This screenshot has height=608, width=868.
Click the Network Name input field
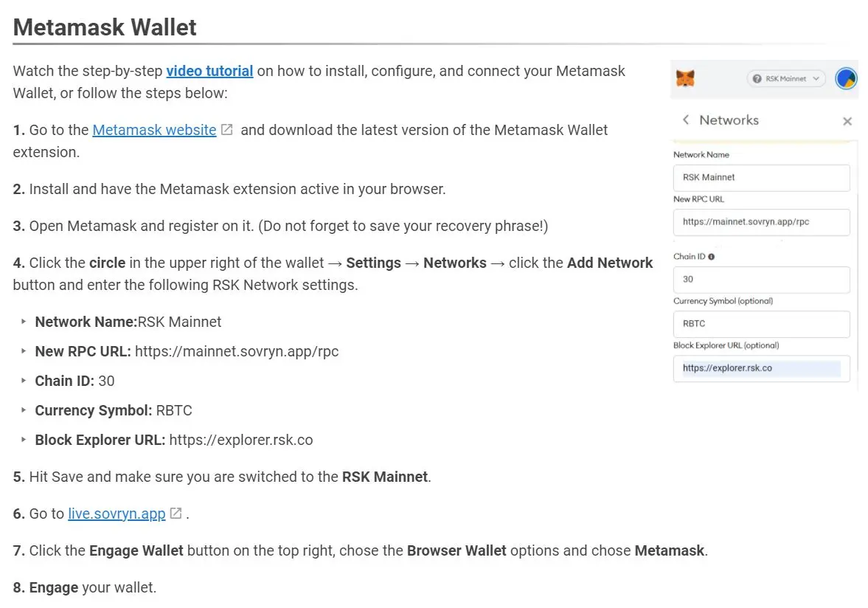761,178
